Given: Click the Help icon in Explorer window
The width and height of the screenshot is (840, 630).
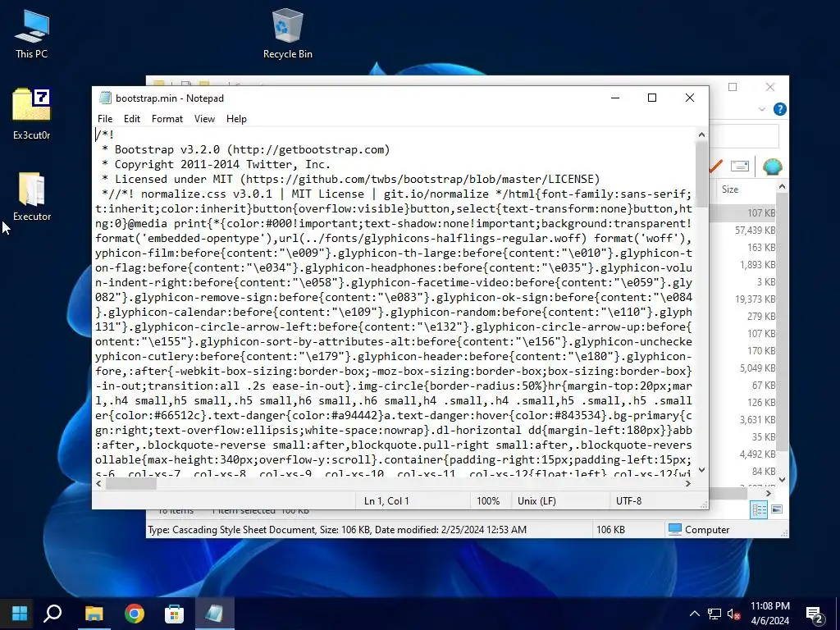Looking at the screenshot, I should click(780, 109).
